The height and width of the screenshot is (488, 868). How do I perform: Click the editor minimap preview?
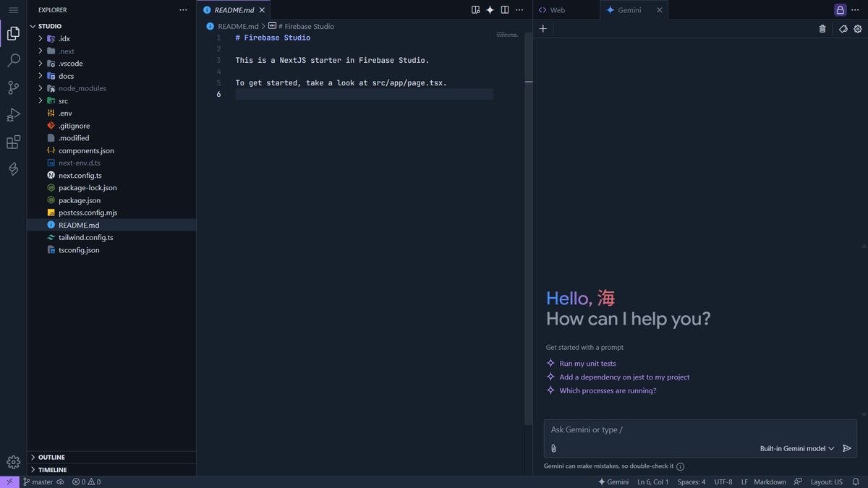tap(507, 34)
